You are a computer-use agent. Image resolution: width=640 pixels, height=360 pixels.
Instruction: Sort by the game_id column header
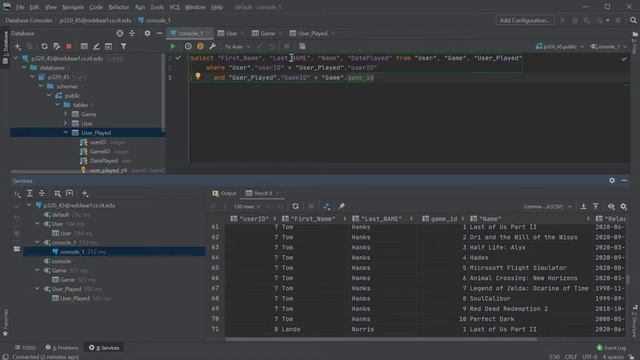(x=444, y=219)
